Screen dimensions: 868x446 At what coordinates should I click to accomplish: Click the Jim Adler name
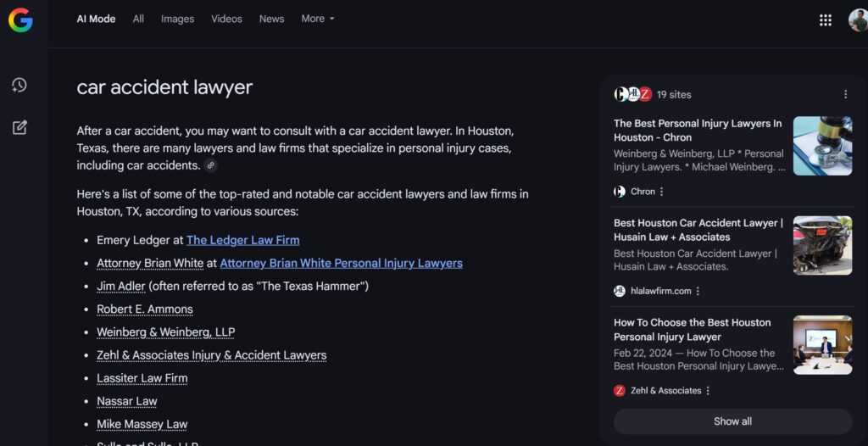pyautogui.click(x=120, y=286)
